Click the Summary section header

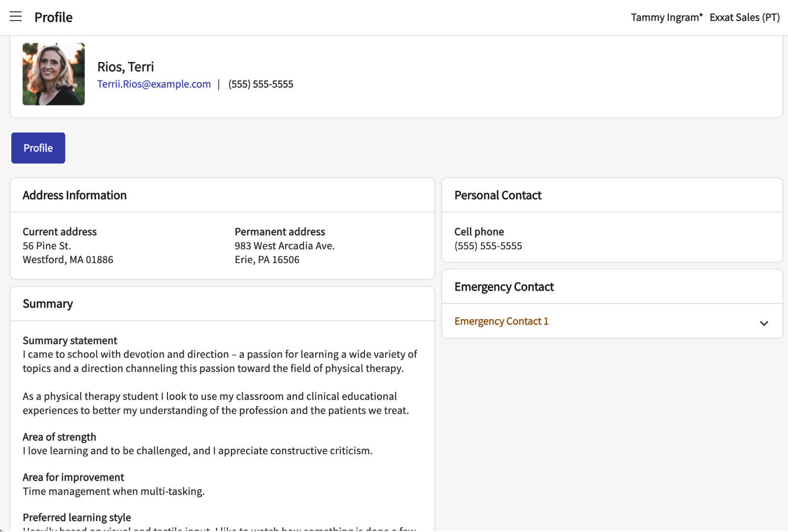click(x=48, y=304)
